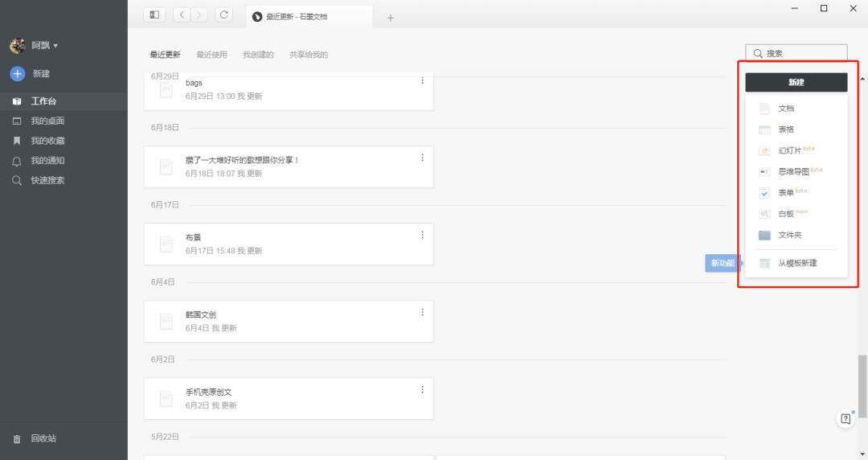Toggle the sidebar panel icon
Image resolution: width=868 pixels, height=460 pixels.
tap(154, 15)
